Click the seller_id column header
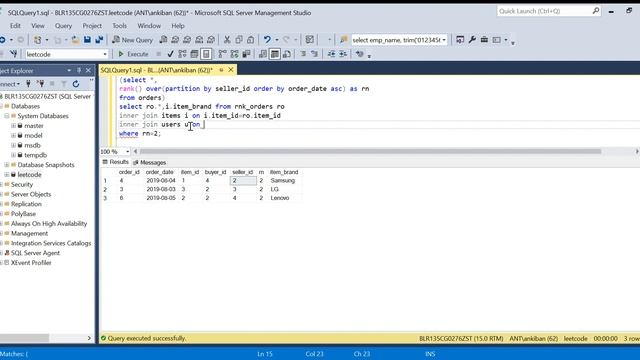This screenshot has height=360, width=640. coord(242,172)
